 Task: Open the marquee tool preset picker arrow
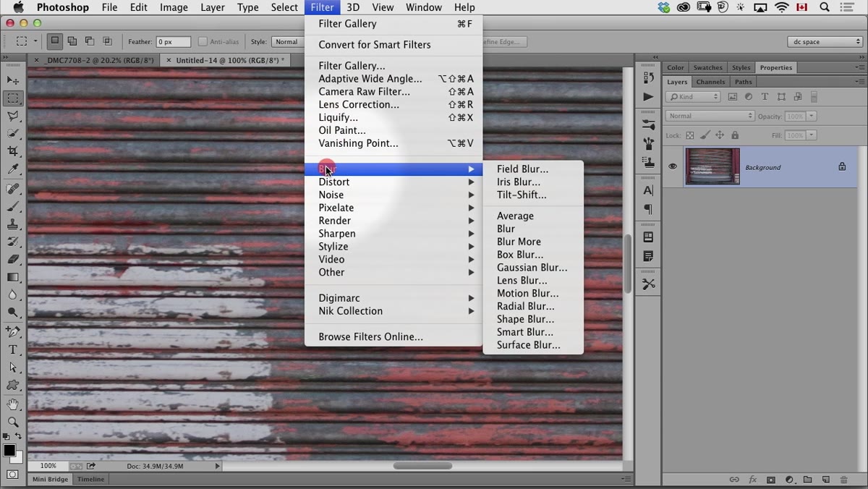pos(35,42)
